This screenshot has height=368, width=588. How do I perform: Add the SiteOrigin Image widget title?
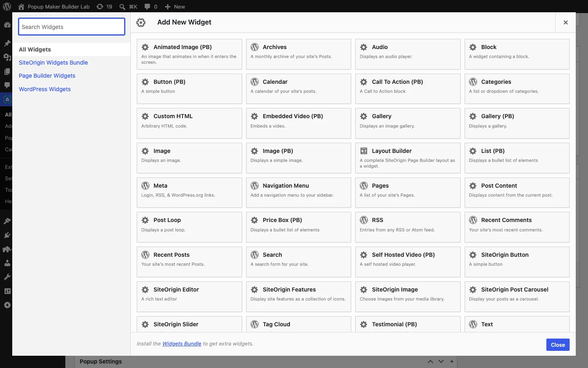[x=395, y=289]
